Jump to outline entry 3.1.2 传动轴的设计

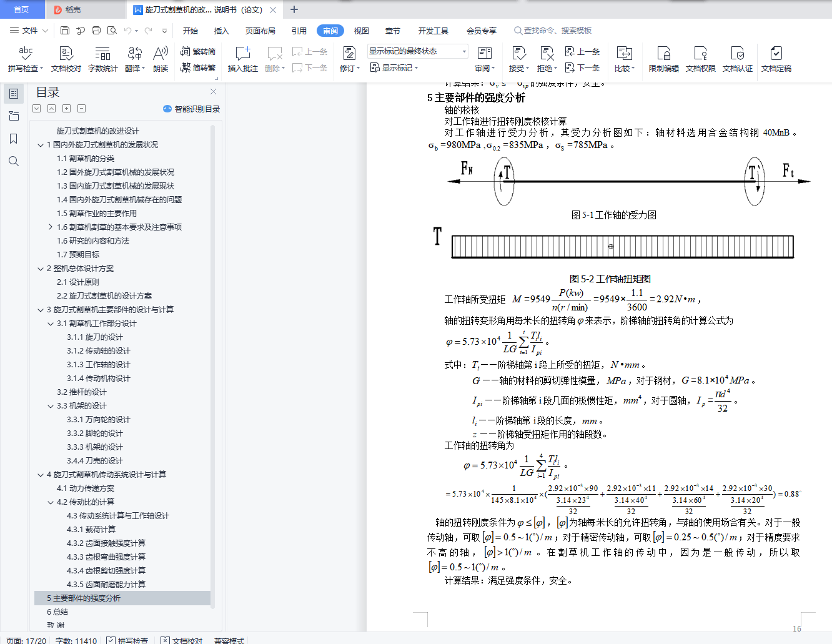pos(99,351)
